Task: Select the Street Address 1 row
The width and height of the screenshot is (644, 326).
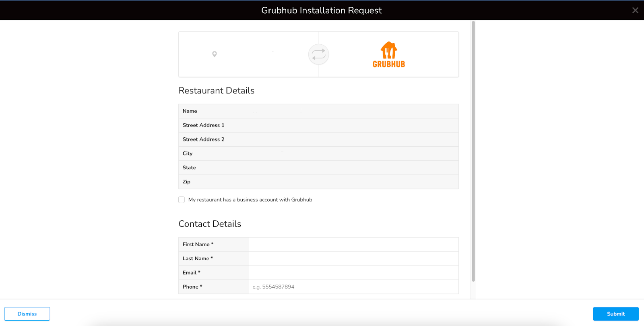Action: point(318,125)
